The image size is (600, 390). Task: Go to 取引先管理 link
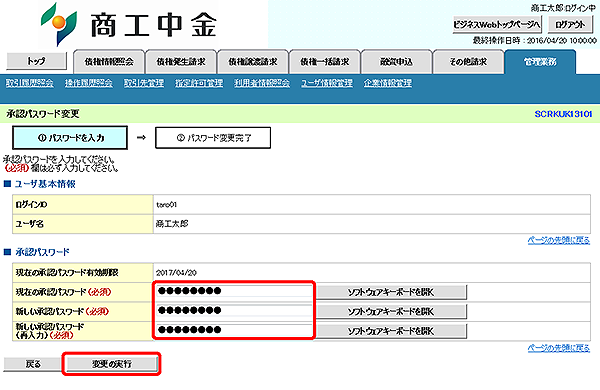click(144, 83)
